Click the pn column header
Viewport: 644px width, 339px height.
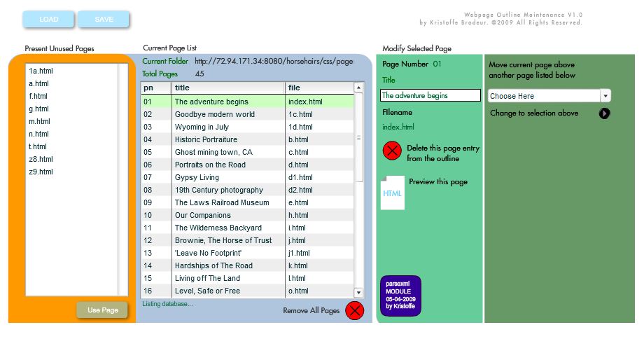click(156, 88)
